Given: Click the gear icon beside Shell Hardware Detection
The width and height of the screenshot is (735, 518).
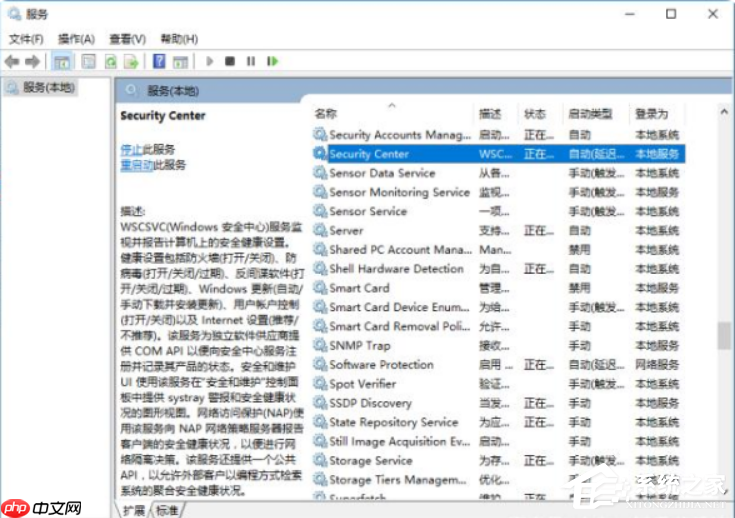Looking at the screenshot, I should pos(320,268).
